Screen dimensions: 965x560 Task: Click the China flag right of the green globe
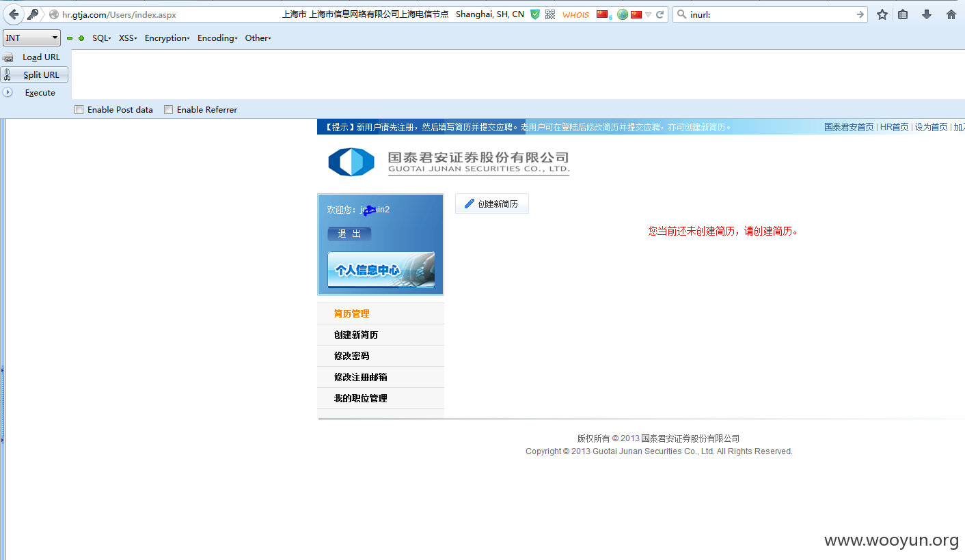coord(636,14)
